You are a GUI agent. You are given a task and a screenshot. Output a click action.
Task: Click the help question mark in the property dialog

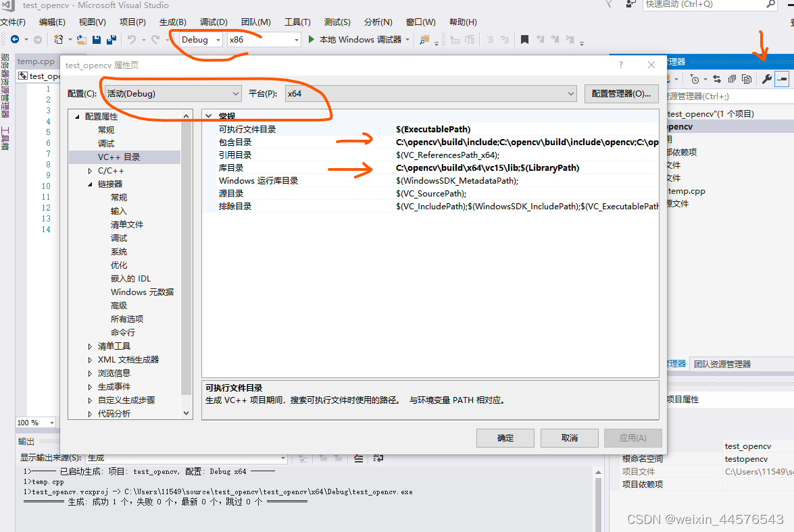coord(621,65)
